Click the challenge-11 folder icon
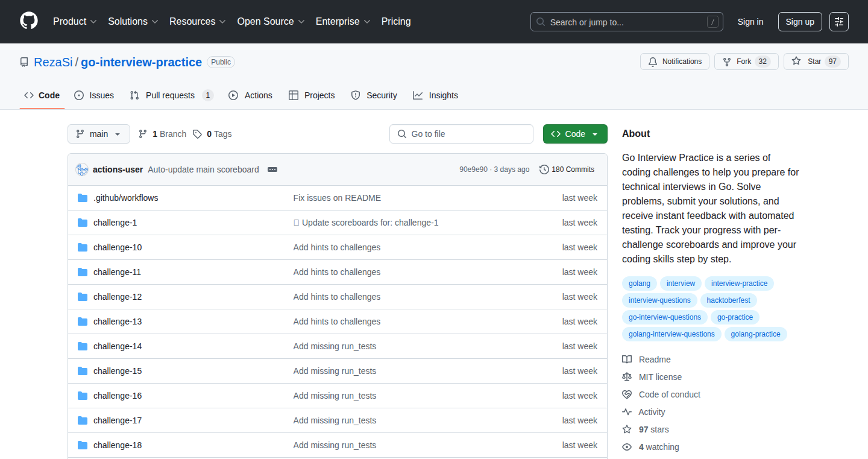Viewport: 868px width, 459px height. 83,272
